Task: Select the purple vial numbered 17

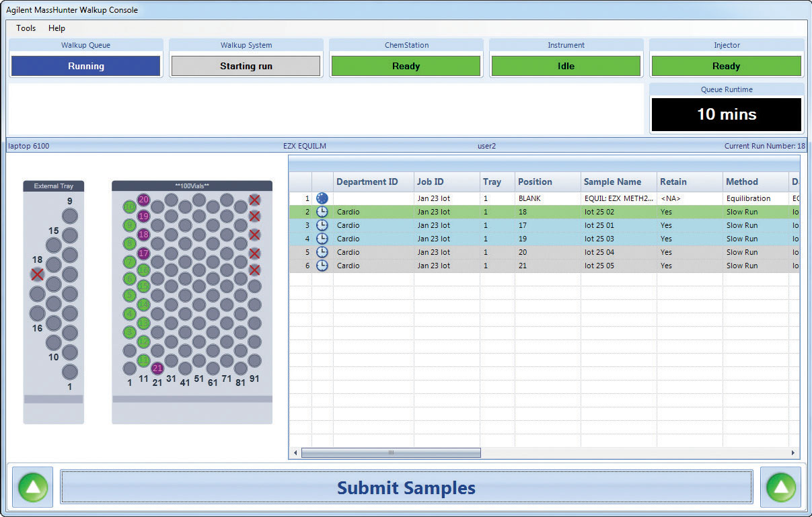Action: coord(143,253)
